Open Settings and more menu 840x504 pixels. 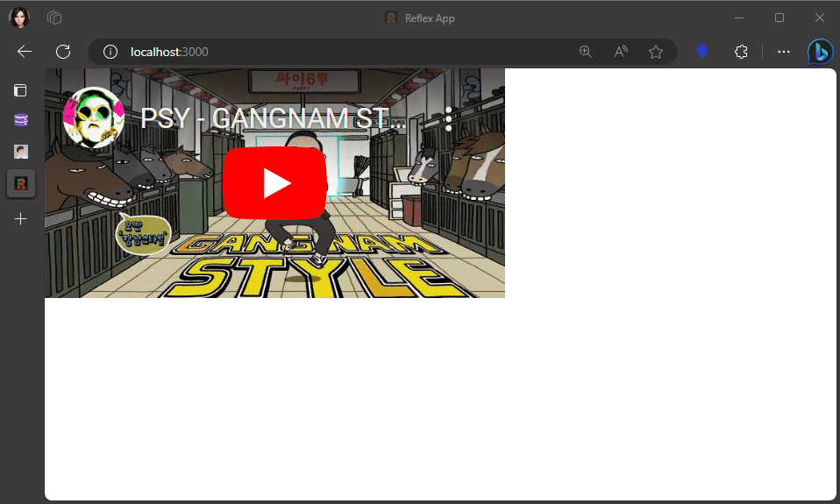click(x=784, y=52)
